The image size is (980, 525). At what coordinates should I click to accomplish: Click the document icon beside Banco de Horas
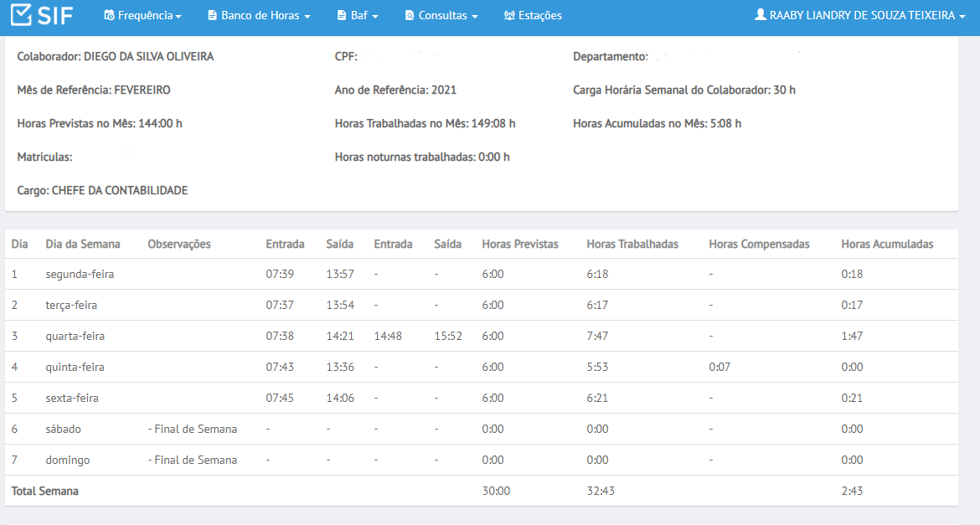click(x=213, y=16)
